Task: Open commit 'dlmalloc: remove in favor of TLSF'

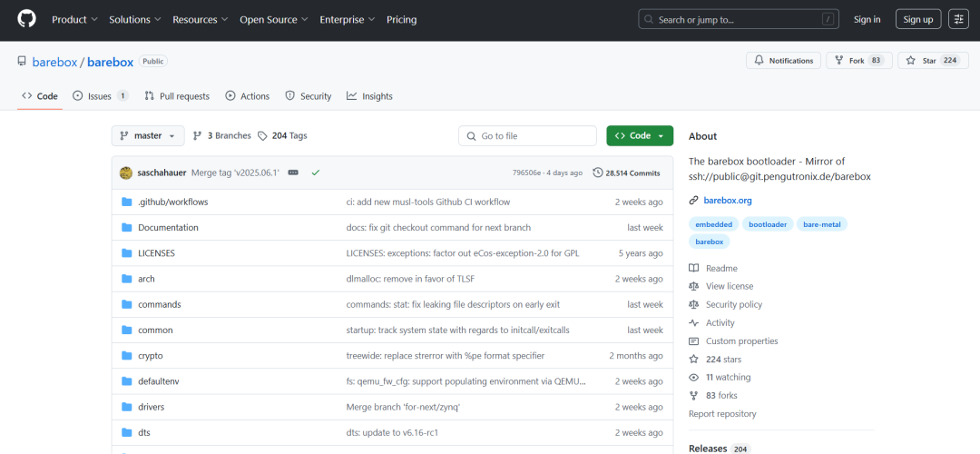Action: point(412,279)
